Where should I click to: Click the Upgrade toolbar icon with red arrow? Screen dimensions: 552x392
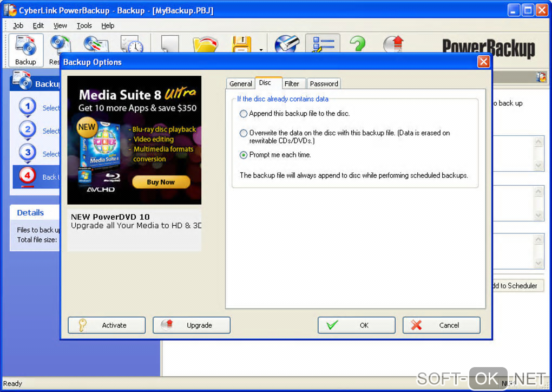click(x=393, y=44)
